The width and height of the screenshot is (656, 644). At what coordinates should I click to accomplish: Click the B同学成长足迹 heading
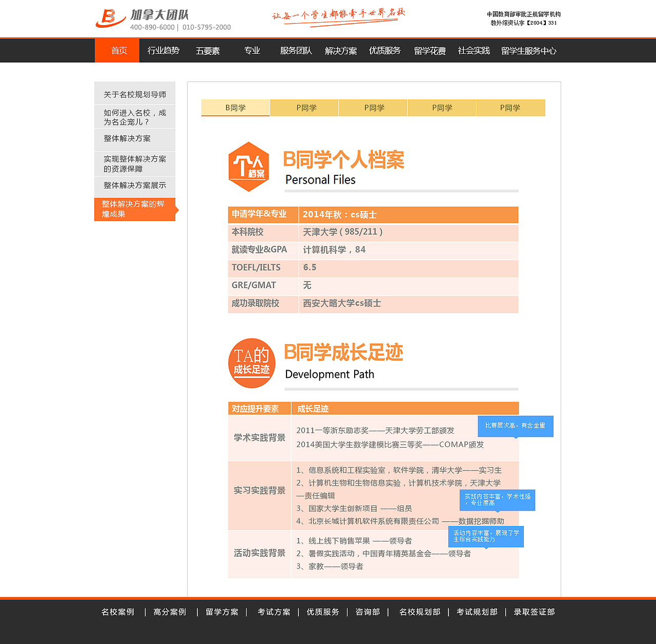click(343, 353)
